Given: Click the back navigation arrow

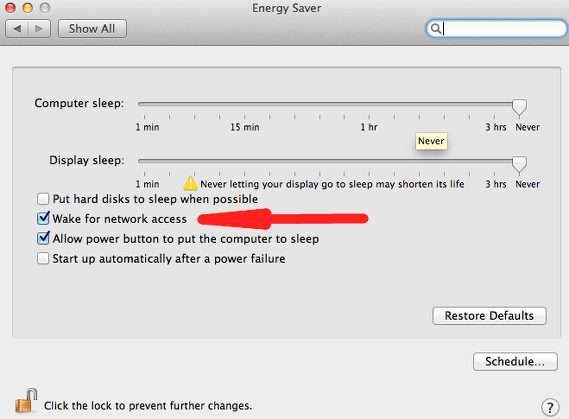Looking at the screenshot, I should point(17,29).
